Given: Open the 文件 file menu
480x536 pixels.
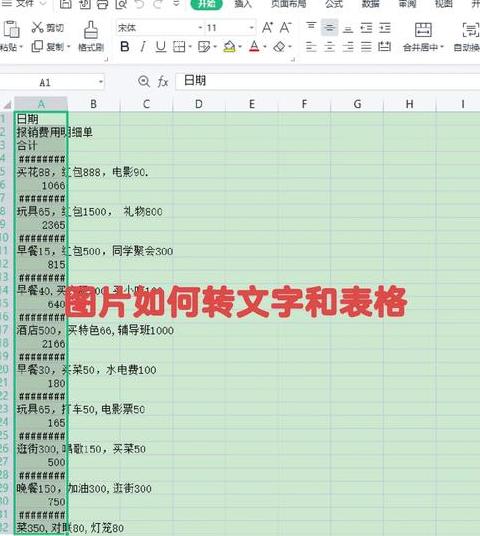Looking at the screenshot, I should (x=24, y=3).
